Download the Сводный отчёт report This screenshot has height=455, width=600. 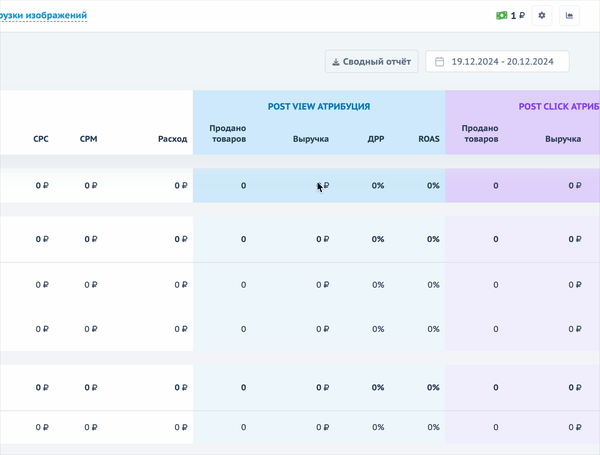[371, 61]
